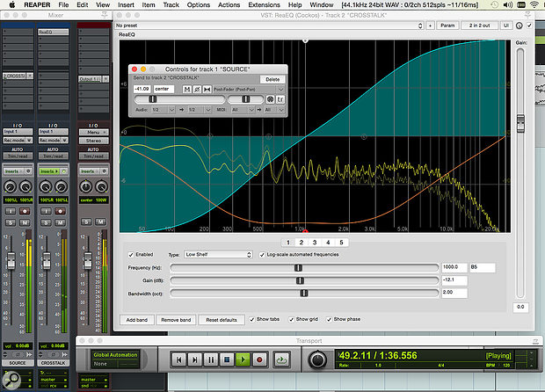This screenshot has height=392, width=545.
Task: Open the Audio source channel 1/2 dropdown
Action: pyautogui.click(x=163, y=110)
